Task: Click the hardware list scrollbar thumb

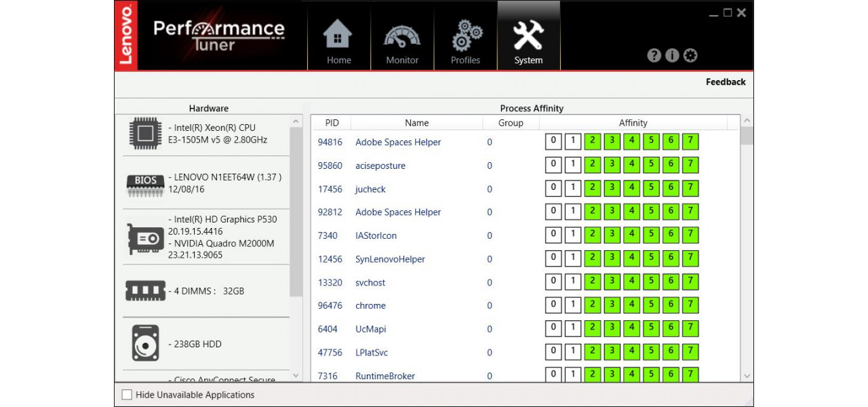Action: pos(296,212)
